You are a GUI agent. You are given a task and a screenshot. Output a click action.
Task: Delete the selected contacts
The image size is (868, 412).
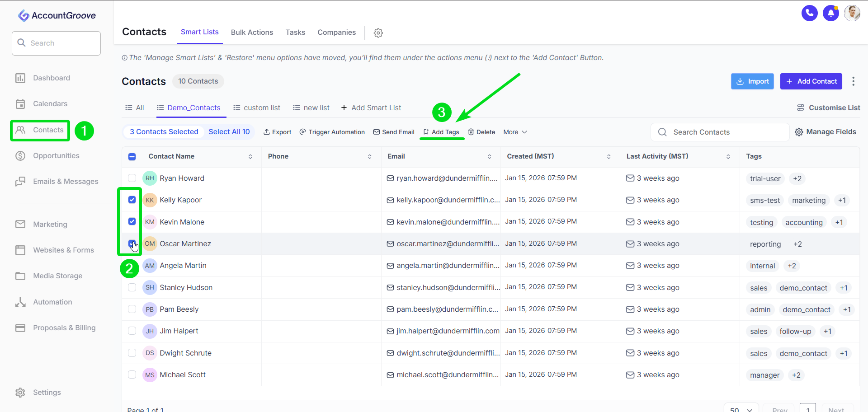tap(481, 132)
